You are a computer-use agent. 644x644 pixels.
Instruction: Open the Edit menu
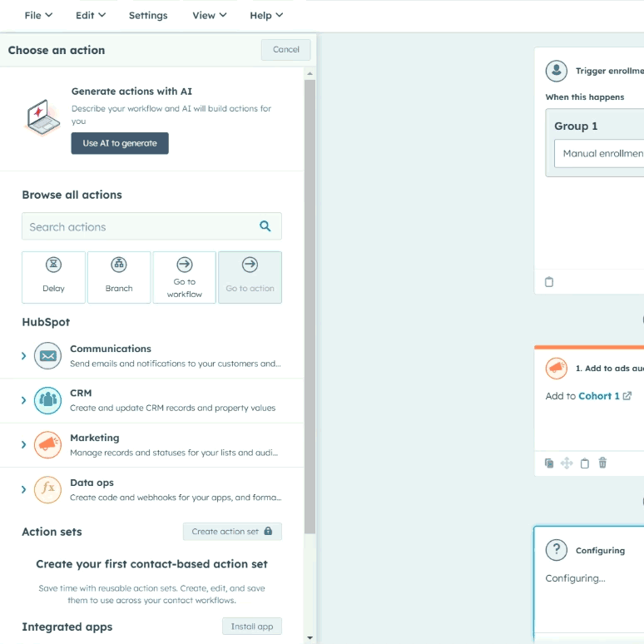click(91, 15)
